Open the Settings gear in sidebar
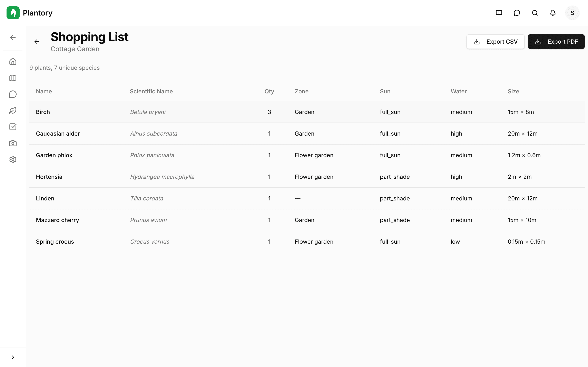This screenshot has width=588, height=367. [x=13, y=159]
